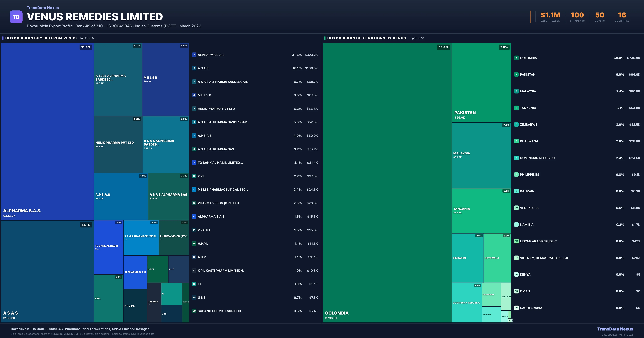Select the M E L S B treemap tile
Screen dimensions: 644x338
(165, 79)
